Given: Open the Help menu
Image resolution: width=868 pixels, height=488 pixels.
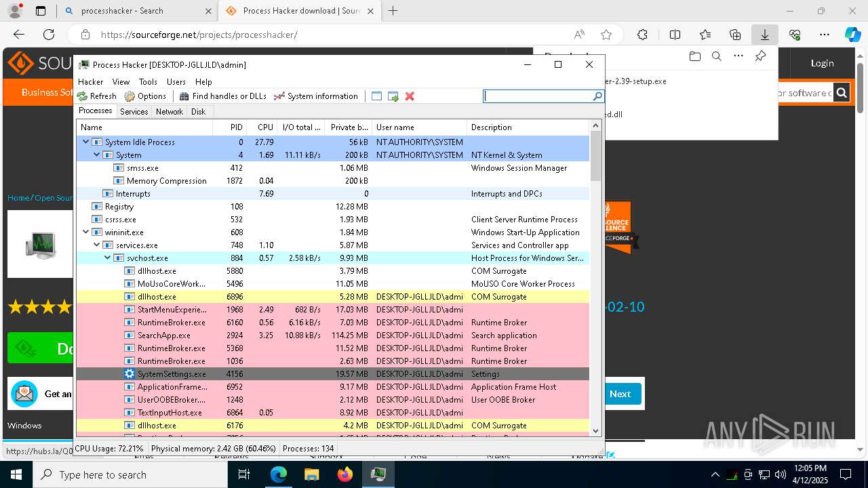Looking at the screenshot, I should pos(203,81).
